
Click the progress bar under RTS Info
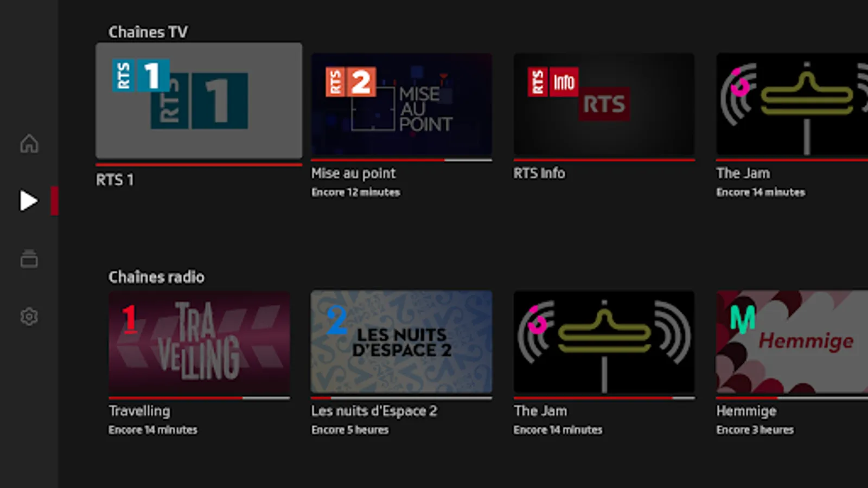click(x=604, y=160)
